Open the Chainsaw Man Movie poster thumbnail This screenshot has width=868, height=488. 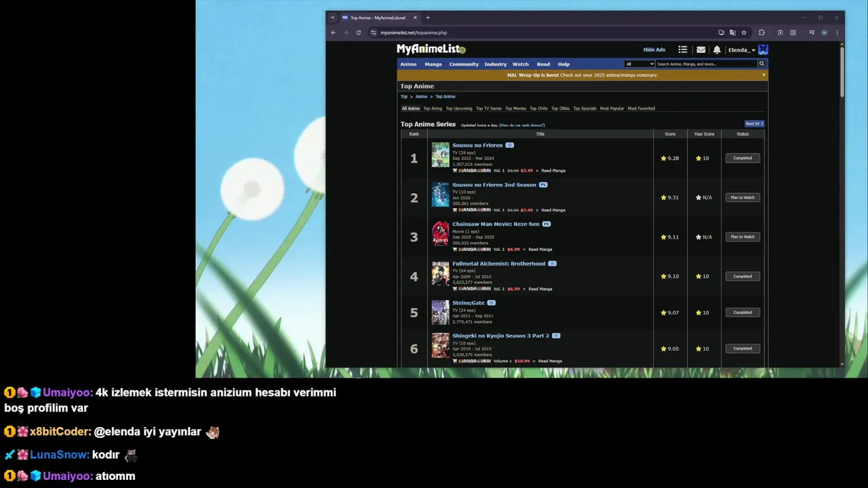441,234
